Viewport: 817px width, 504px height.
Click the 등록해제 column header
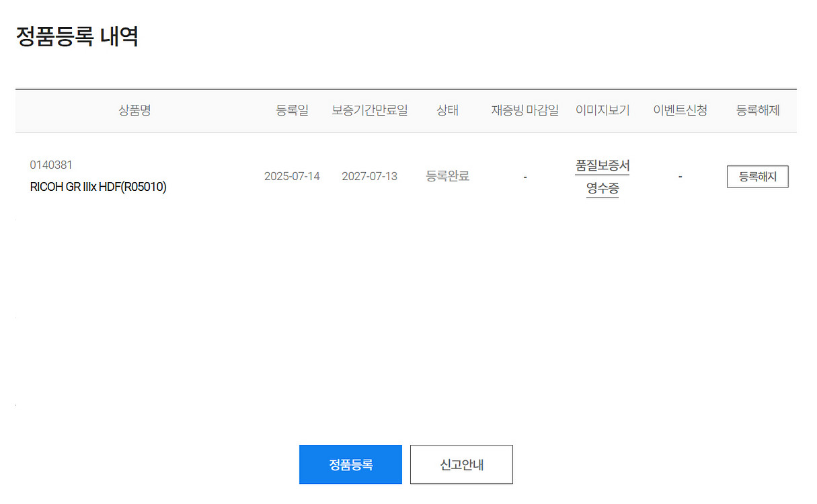(x=758, y=111)
